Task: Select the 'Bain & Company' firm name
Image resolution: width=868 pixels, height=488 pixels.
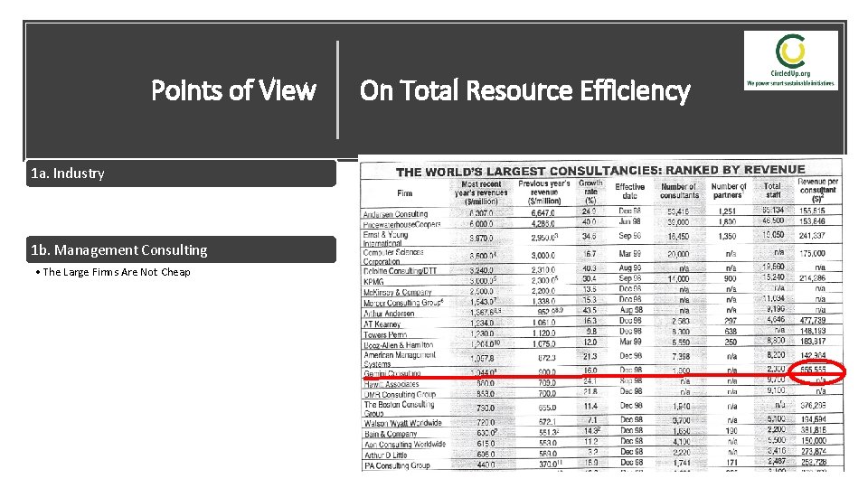Action: [x=391, y=434]
